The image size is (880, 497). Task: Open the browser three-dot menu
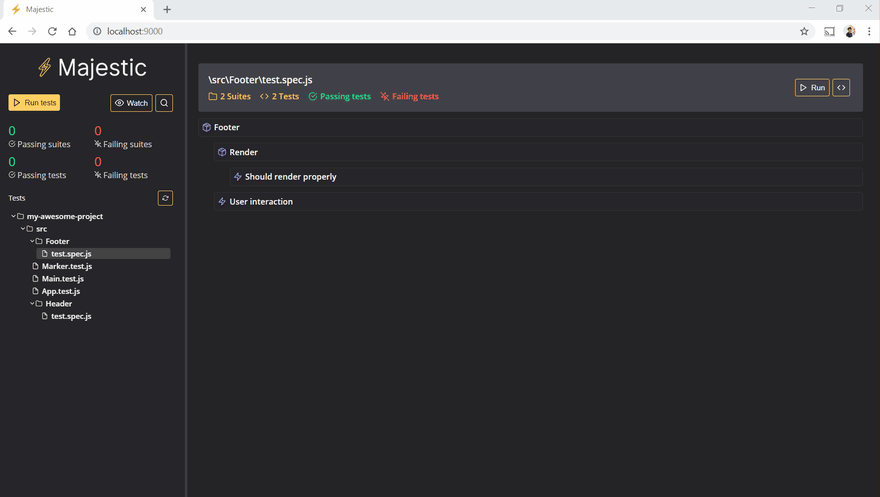(869, 31)
